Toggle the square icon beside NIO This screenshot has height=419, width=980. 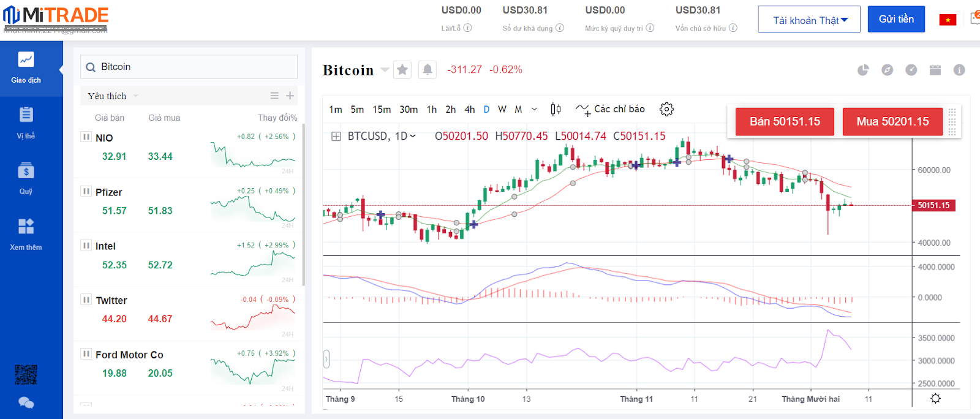point(86,137)
